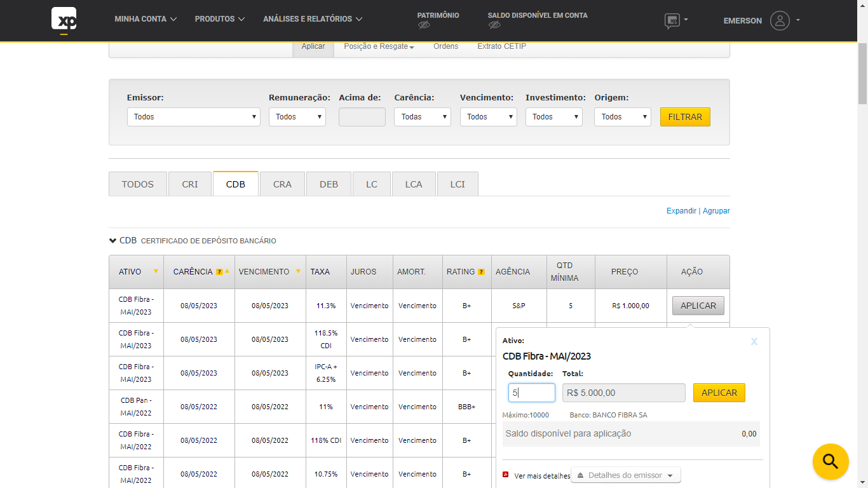
Task: Open the Vencimento filter dropdown
Action: [x=489, y=117]
